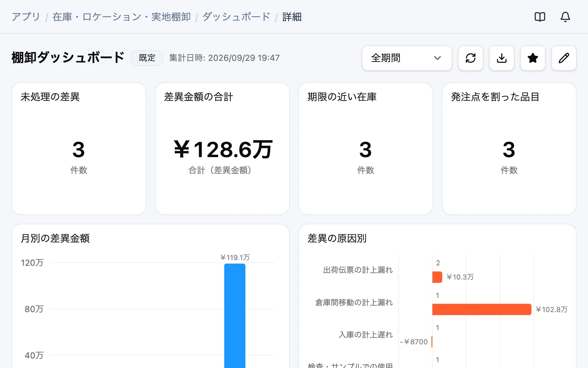Click the 80万 axis label
Image resolution: width=588 pixels, height=368 pixels.
[34, 309]
